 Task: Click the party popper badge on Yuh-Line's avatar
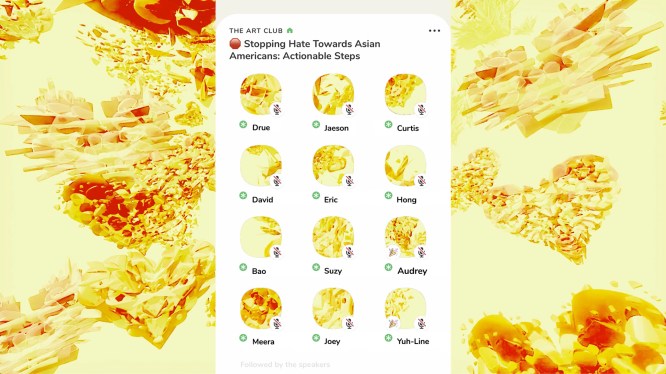pos(393,323)
